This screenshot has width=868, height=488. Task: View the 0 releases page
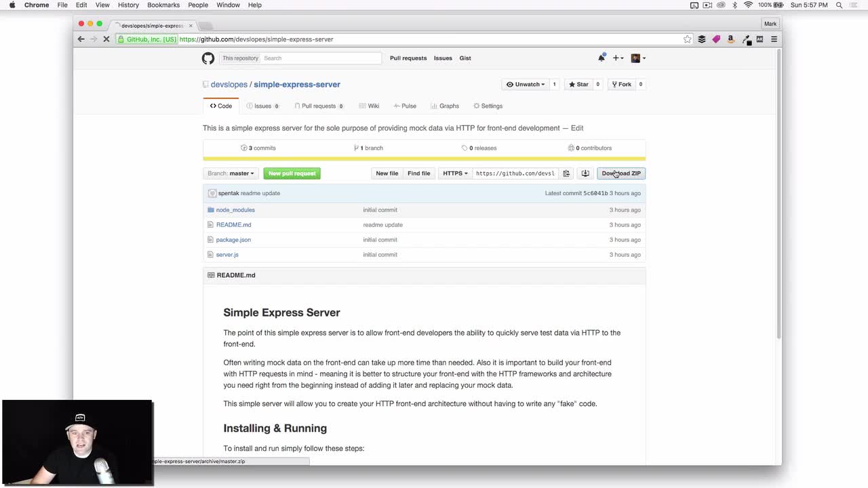click(479, 148)
